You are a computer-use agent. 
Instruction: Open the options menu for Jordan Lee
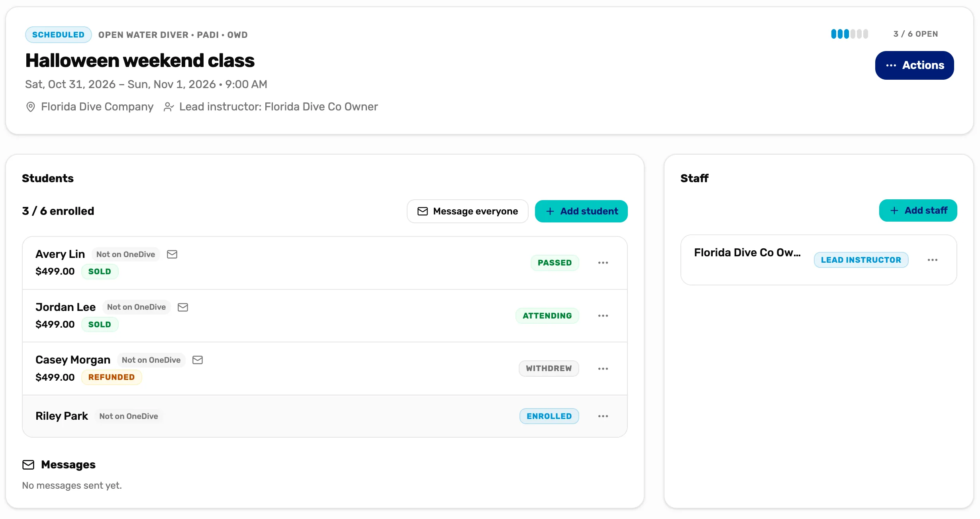(x=603, y=316)
